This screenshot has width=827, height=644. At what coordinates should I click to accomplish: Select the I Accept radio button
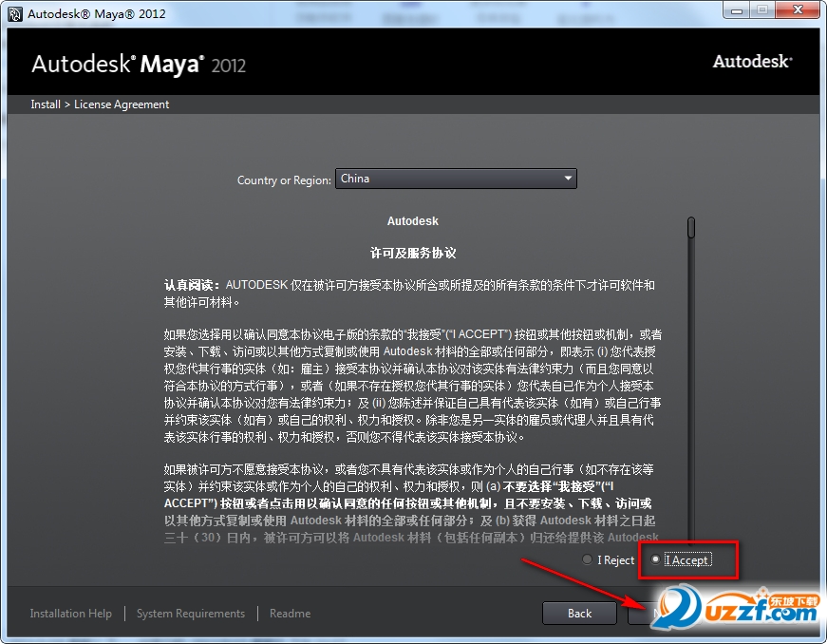point(655,559)
